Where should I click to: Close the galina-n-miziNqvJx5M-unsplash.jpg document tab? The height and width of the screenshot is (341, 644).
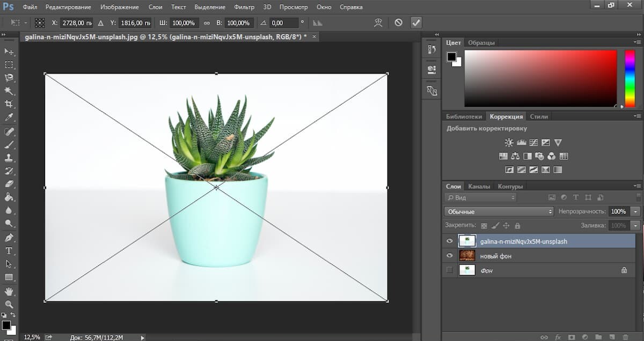(x=314, y=37)
